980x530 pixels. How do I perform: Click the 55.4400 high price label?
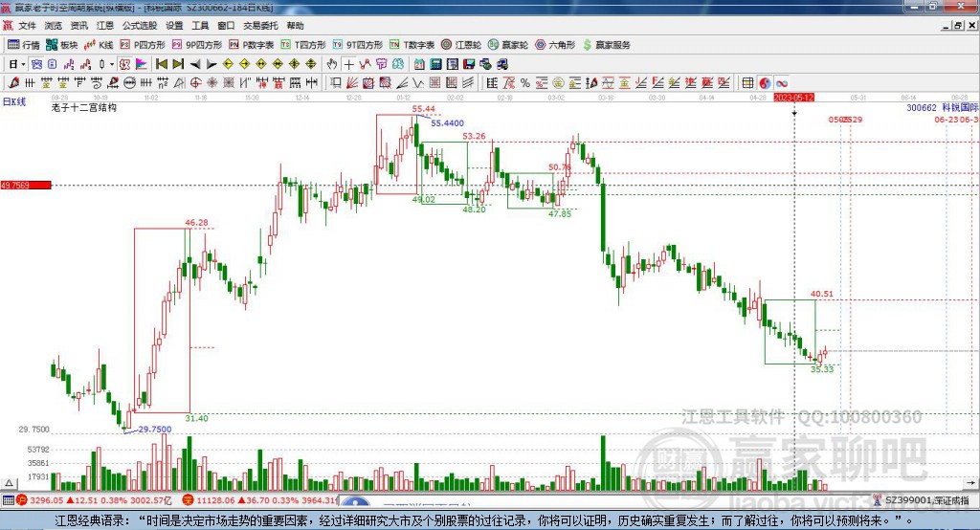[x=448, y=123]
